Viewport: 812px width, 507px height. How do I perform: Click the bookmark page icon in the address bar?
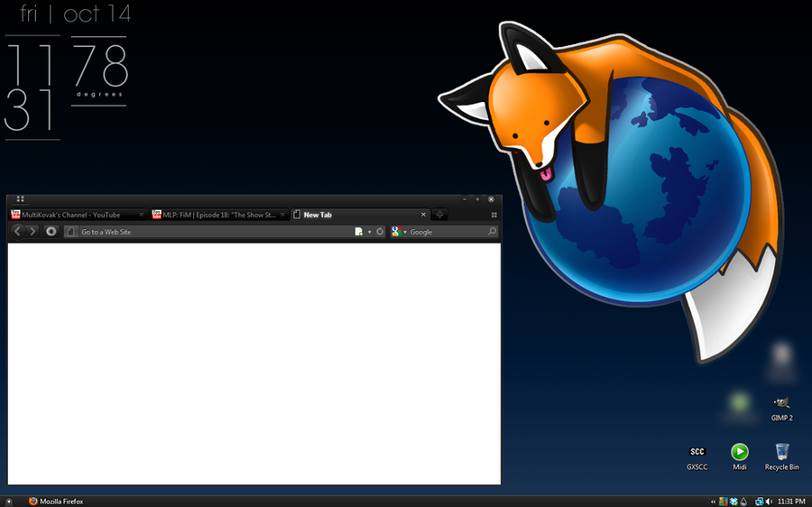click(358, 232)
